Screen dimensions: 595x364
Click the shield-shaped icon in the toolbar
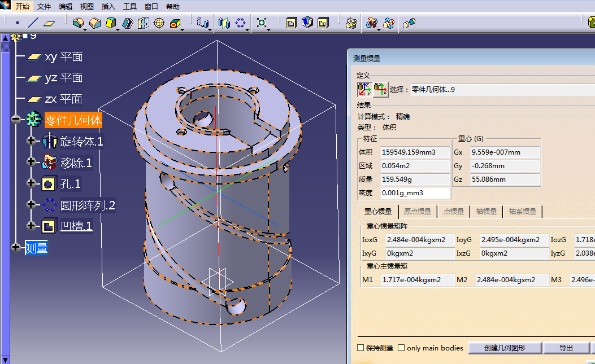tap(307, 23)
